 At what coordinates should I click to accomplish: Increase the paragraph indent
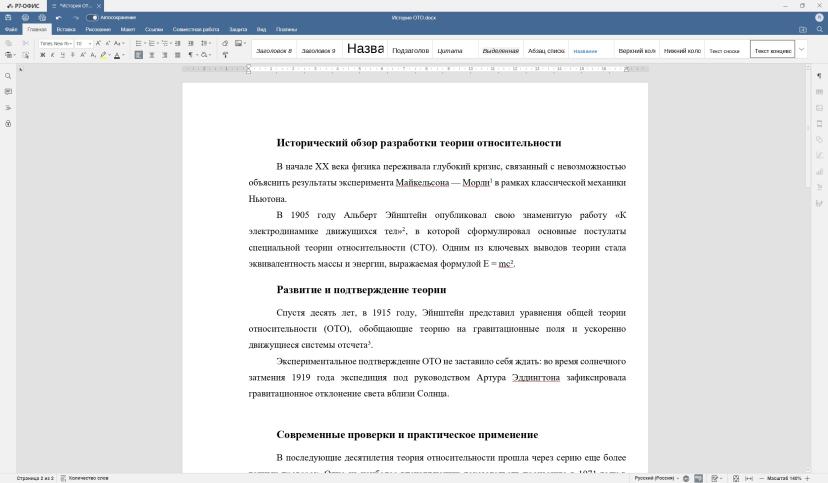[191, 43]
